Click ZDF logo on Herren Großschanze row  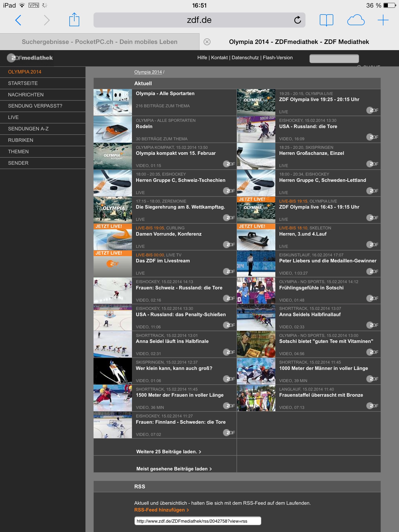tap(373, 164)
